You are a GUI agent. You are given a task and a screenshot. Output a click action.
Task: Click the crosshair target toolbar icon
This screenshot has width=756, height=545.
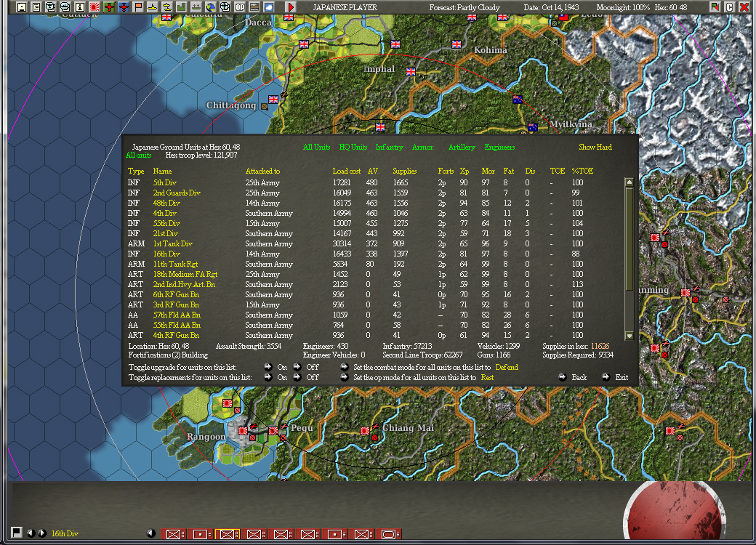pyautogui.click(x=225, y=7)
